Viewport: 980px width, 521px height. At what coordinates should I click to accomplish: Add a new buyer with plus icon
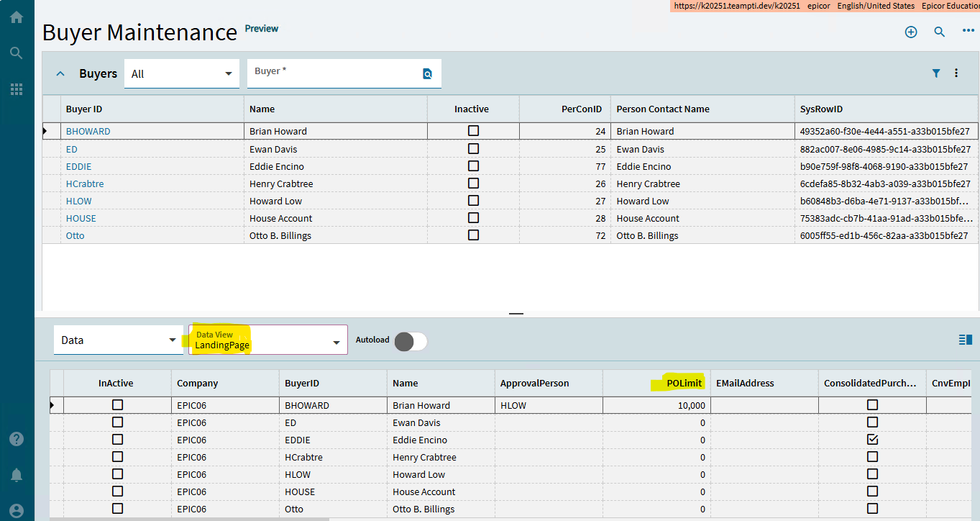pos(911,32)
